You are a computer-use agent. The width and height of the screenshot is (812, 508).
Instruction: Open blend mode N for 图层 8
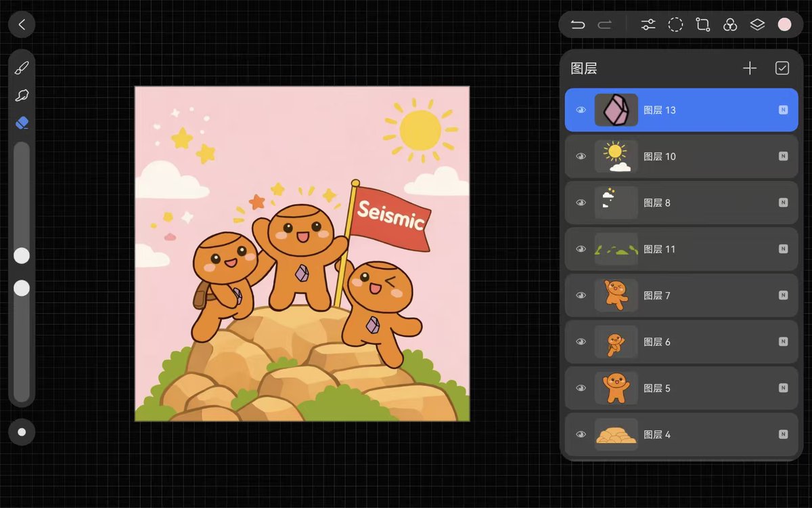coord(783,203)
